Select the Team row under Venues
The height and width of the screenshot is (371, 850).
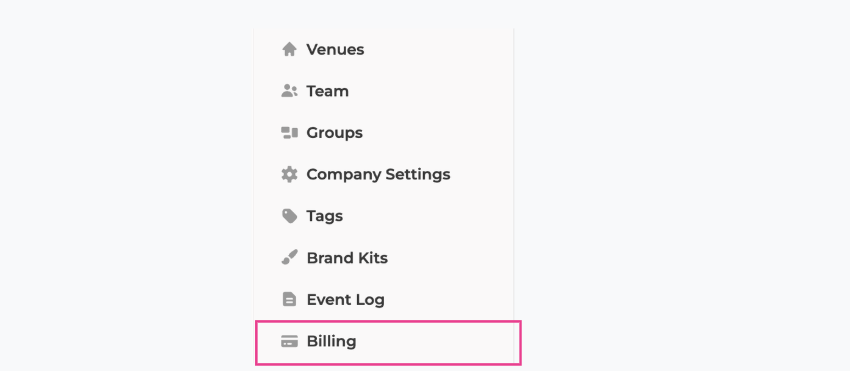pos(384,91)
